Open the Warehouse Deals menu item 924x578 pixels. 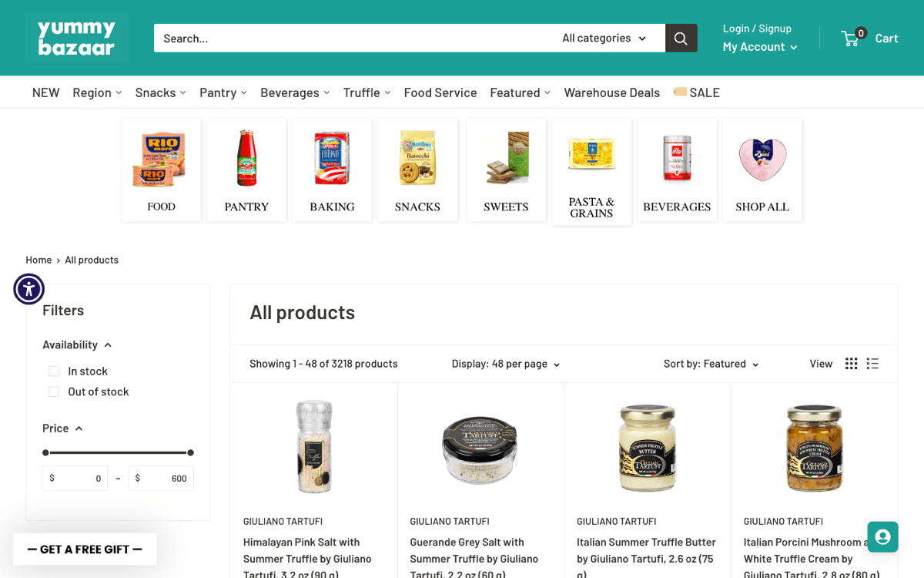coord(611,92)
